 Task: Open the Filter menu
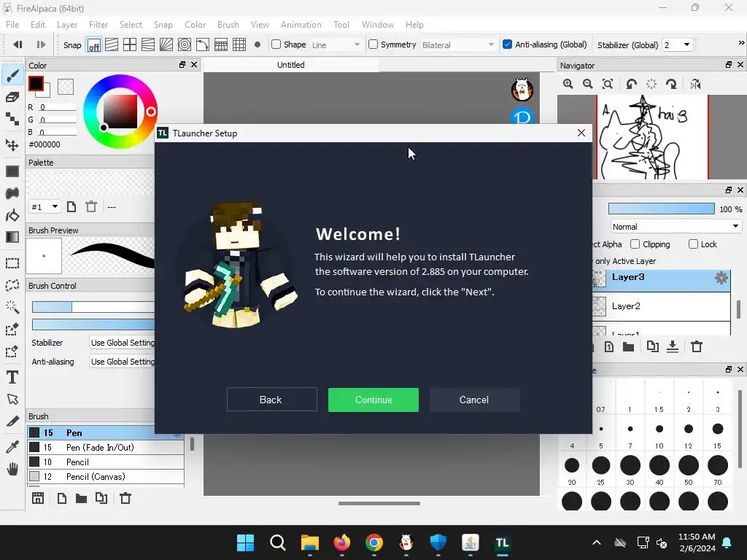98,24
